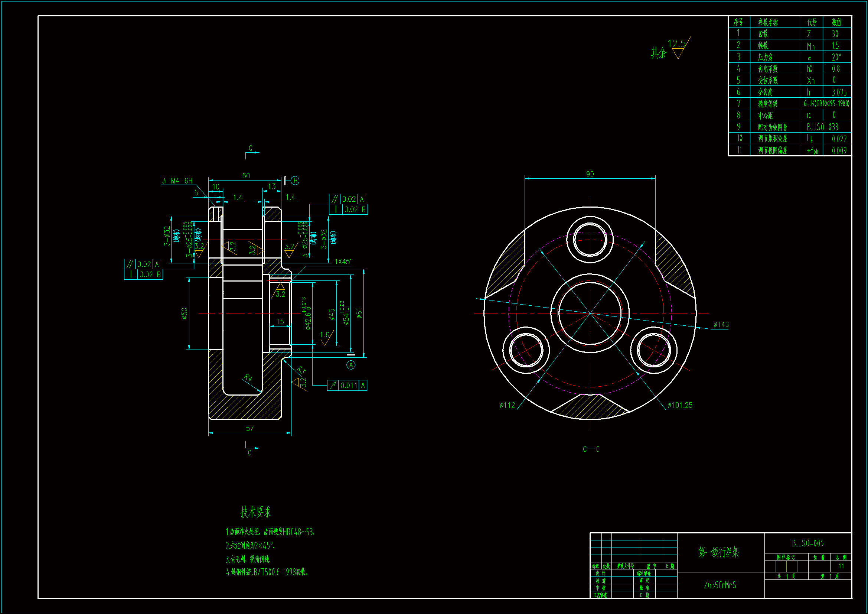Select the 3.075 value in the gear table
Image resolution: width=868 pixels, height=614 pixels.
[x=839, y=92]
